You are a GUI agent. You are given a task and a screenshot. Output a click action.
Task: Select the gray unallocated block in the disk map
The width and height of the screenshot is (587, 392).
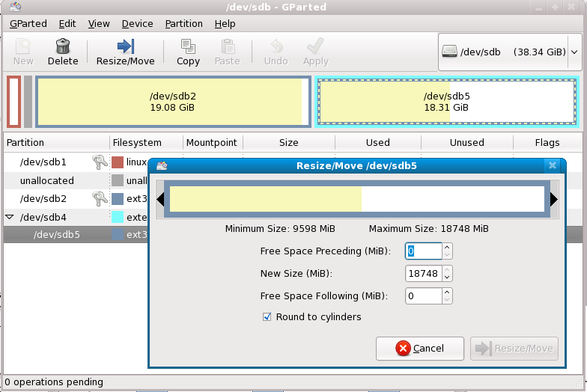(28, 102)
